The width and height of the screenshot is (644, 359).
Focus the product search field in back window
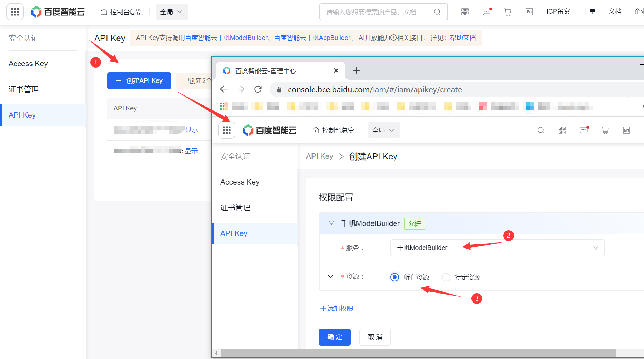coord(383,12)
